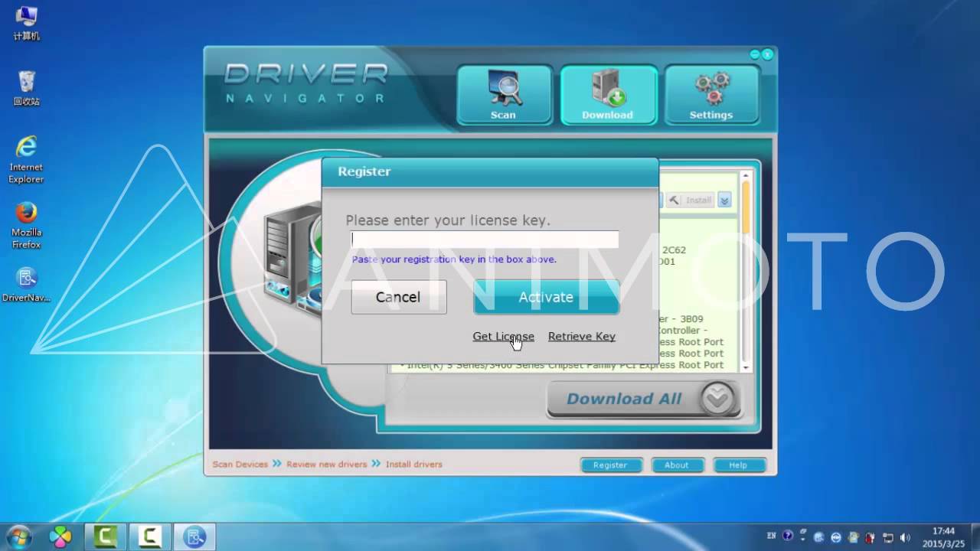Image resolution: width=980 pixels, height=551 pixels.
Task: Open the Scan tab
Action: [504, 95]
